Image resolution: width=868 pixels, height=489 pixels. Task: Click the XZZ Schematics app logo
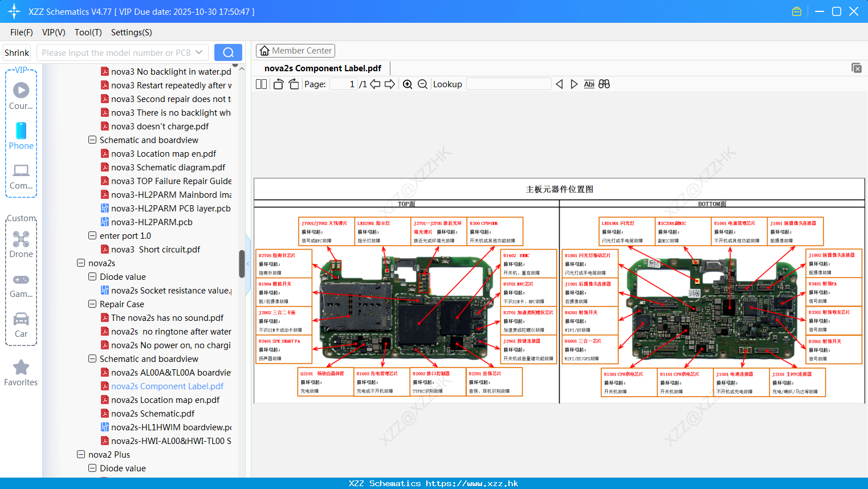pos(14,11)
